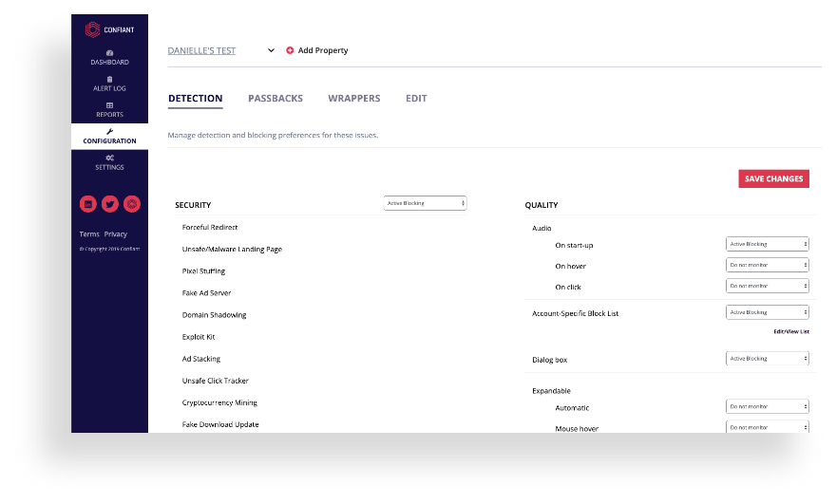Switch to the Passbacks tab

pos(275,99)
